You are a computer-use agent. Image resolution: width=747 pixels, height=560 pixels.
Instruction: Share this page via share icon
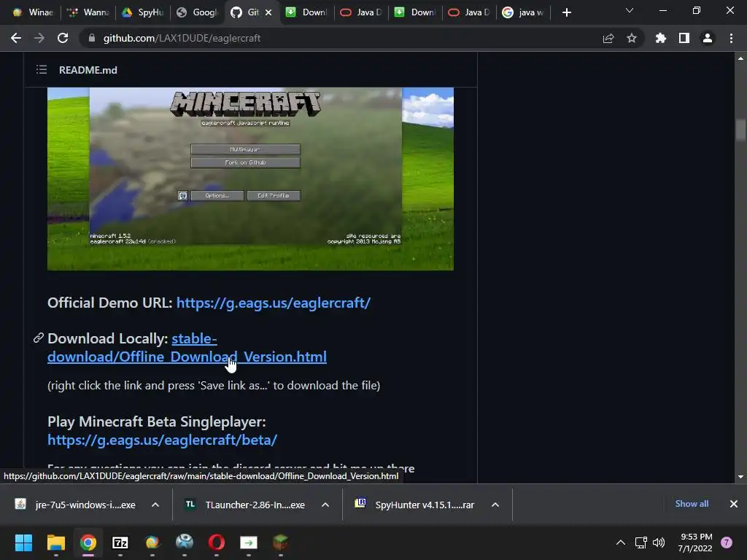(x=608, y=38)
